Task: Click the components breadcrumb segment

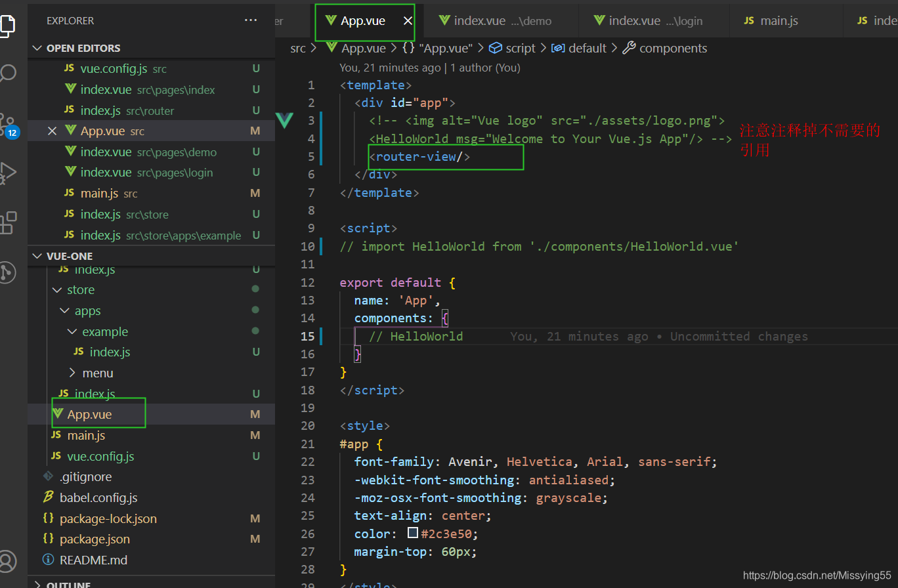Action: [x=665, y=49]
